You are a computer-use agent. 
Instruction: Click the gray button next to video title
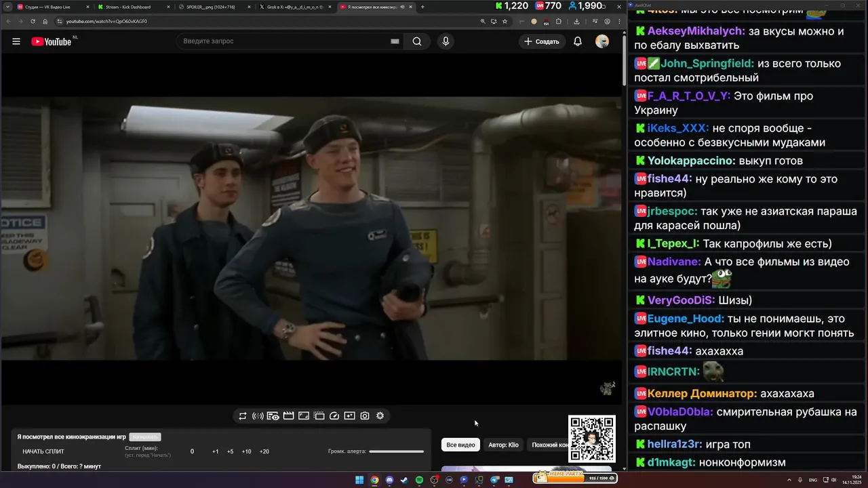click(x=145, y=437)
